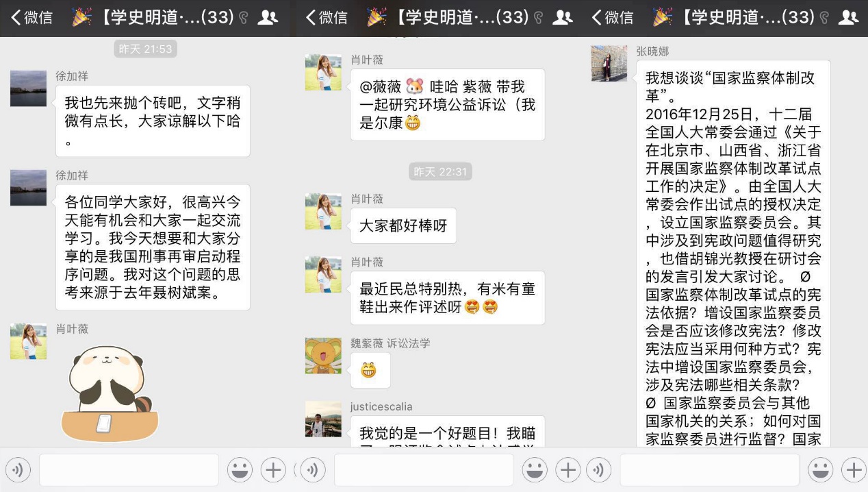Screen dimensions: 868x492
Task: Open emoji picker in middle chat
Action: pos(535,470)
